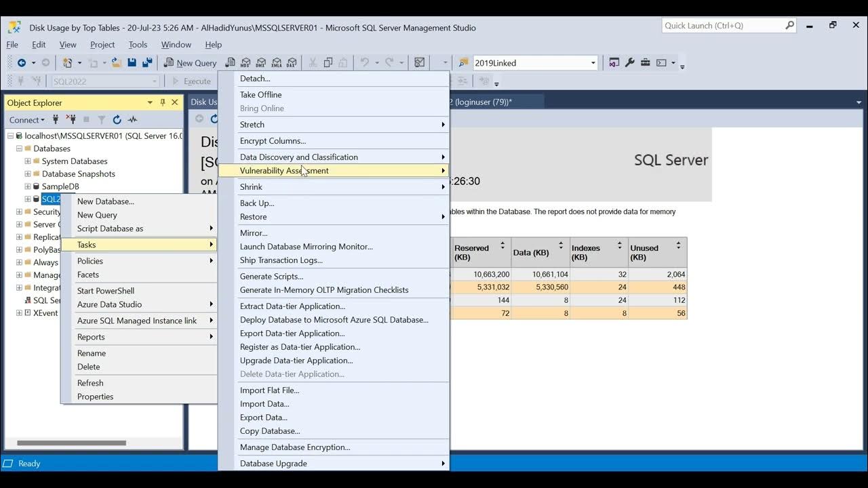Click the toolbox briefcase icon
868x488 pixels.
coord(645,63)
